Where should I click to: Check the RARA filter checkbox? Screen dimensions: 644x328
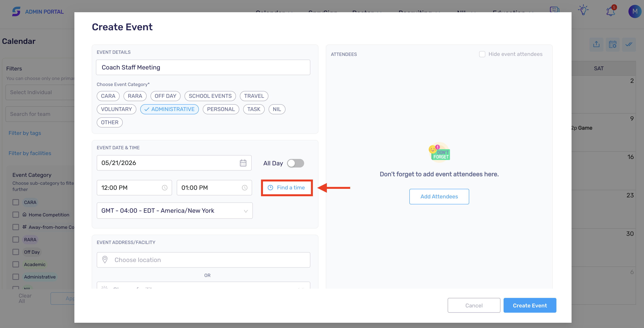click(16, 239)
